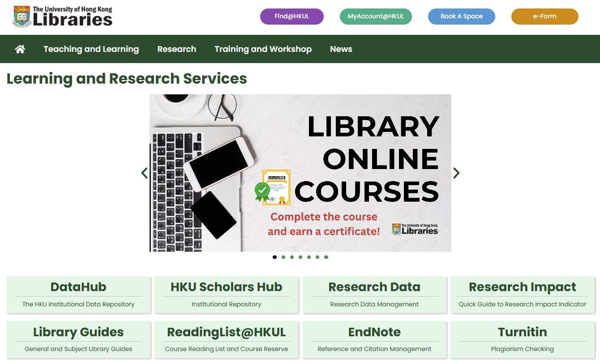Click the Book A Space button
The height and width of the screenshot is (364, 600).
(461, 16)
